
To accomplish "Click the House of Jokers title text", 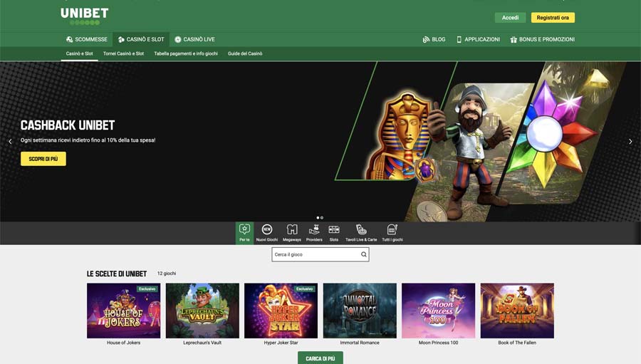I will coord(123,343).
